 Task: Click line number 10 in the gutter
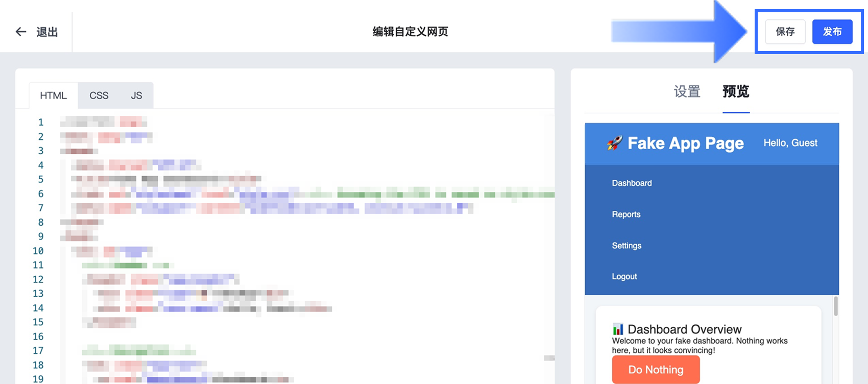(x=38, y=251)
